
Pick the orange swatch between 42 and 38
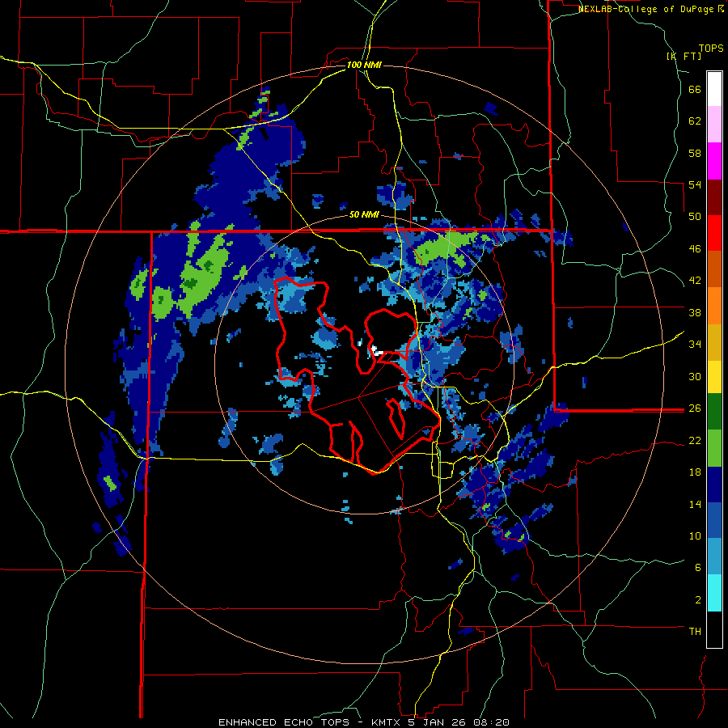(714, 306)
